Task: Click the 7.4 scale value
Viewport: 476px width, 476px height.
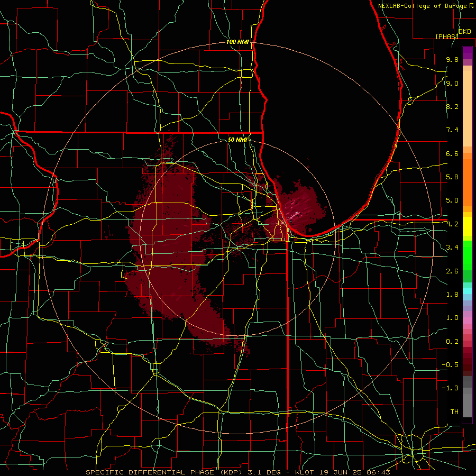Action: pos(452,130)
